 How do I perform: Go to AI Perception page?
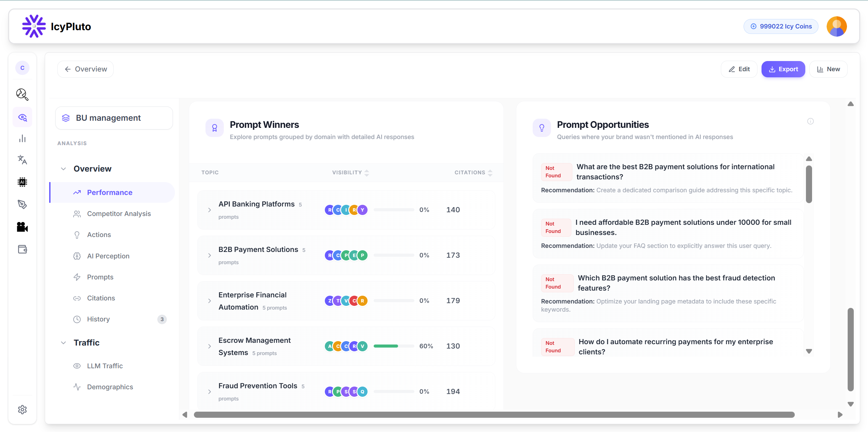point(108,256)
